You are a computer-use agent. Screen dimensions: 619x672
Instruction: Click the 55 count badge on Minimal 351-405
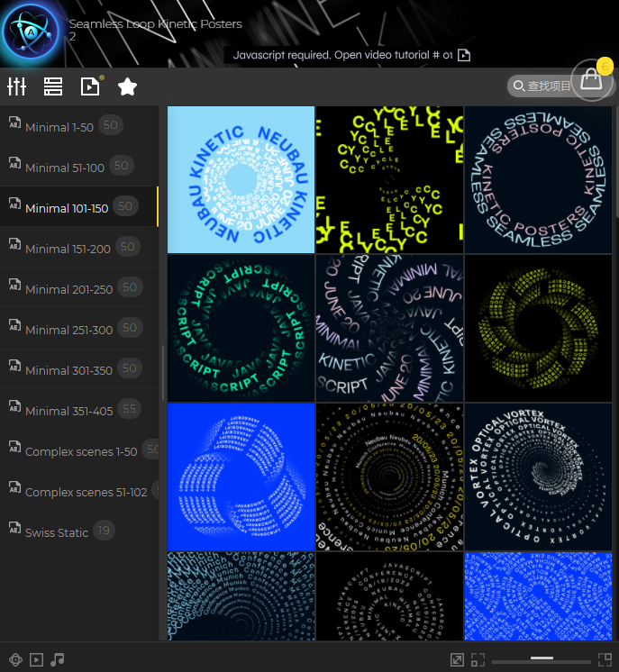(x=129, y=409)
